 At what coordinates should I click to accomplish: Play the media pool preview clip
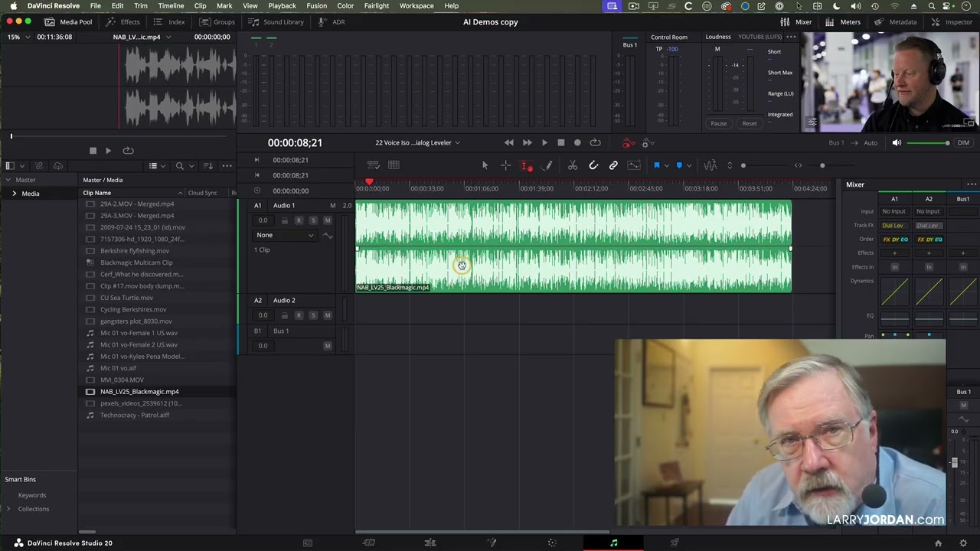pos(108,151)
